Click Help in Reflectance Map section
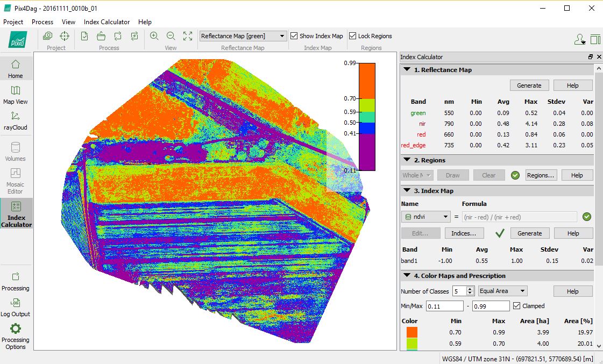This screenshot has height=364, width=603. click(x=573, y=85)
